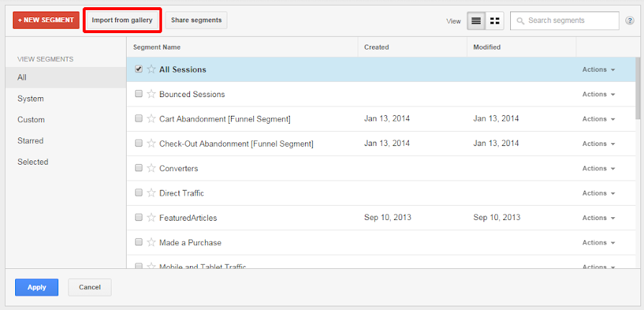Image resolution: width=644 pixels, height=310 pixels.
Task: Open the help question mark icon
Action: point(630,21)
